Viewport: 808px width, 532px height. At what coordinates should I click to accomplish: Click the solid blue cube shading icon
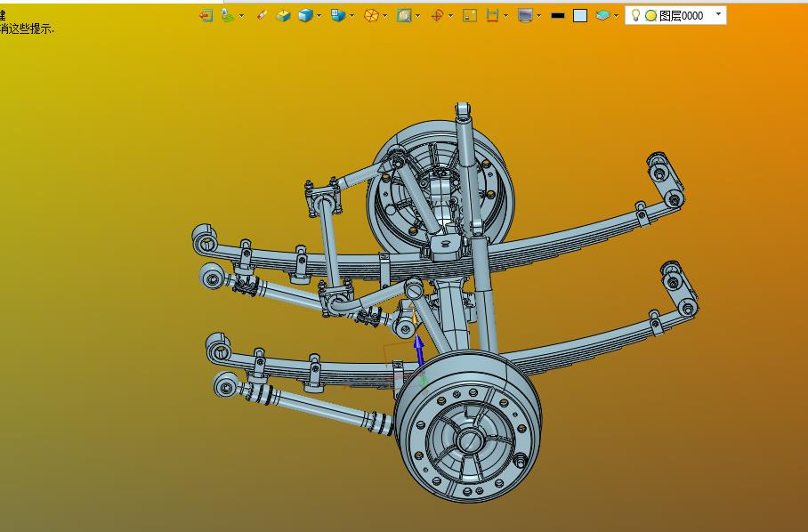pyautogui.click(x=305, y=15)
